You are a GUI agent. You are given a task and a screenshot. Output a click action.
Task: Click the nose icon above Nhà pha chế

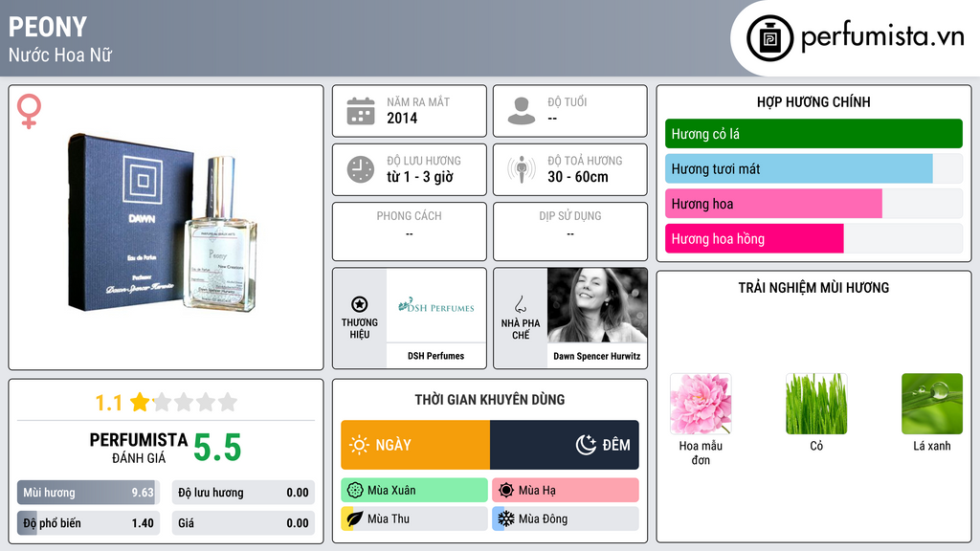click(520, 304)
